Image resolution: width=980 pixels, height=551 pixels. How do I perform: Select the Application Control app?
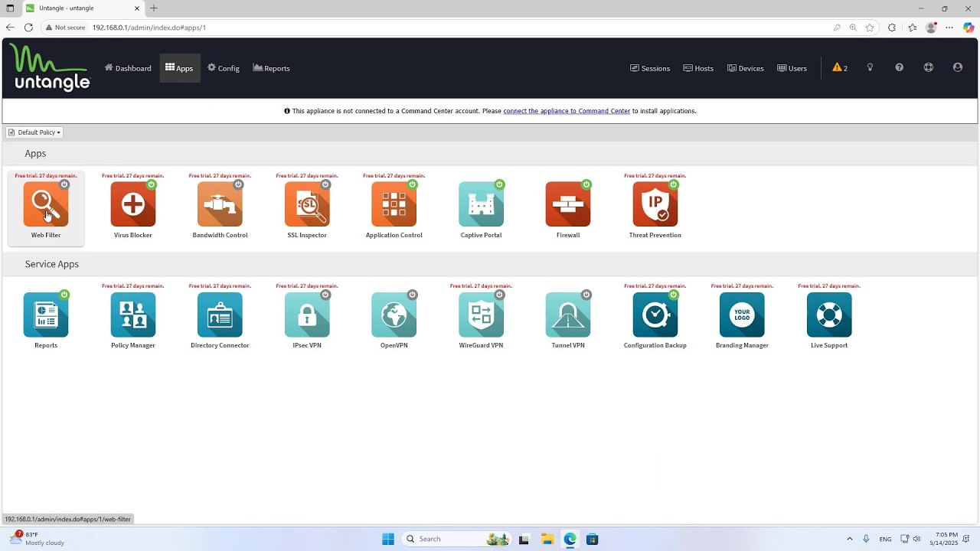394,204
